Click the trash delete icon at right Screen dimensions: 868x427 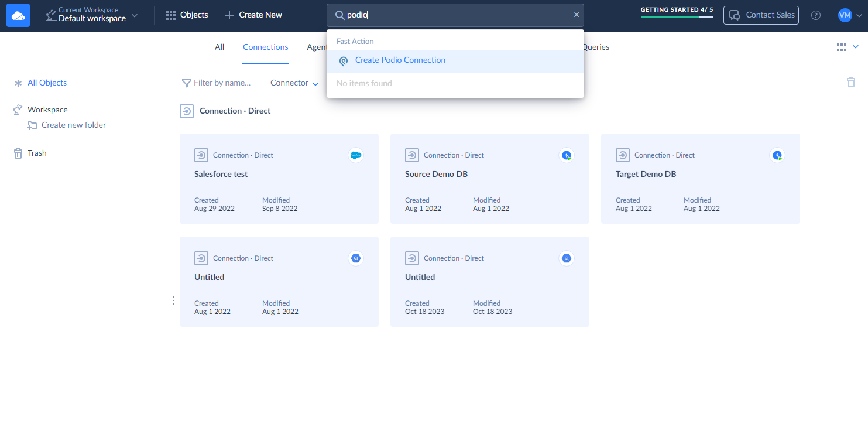(x=850, y=83)
